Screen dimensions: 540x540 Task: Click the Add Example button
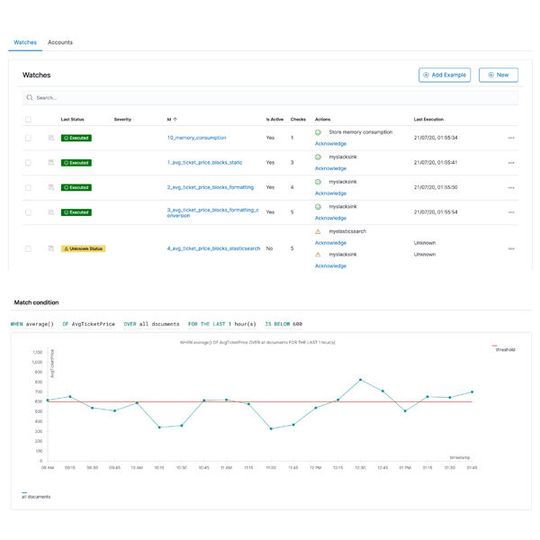click(444, 75)
